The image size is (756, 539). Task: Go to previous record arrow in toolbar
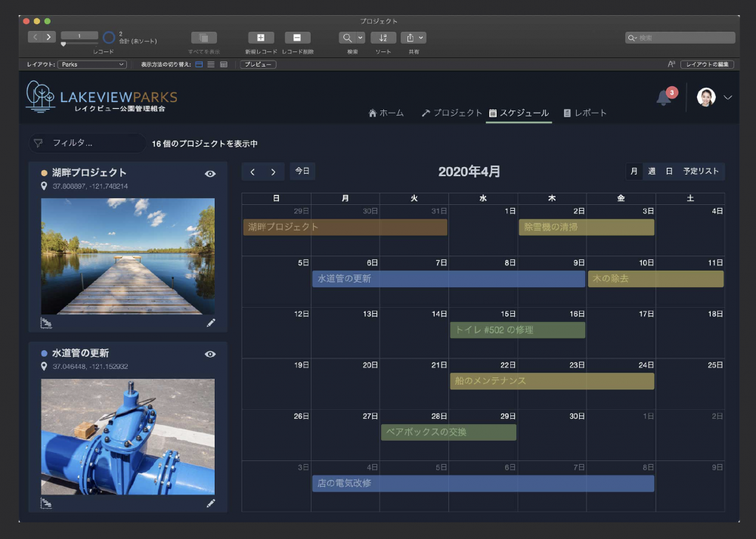pyautogui.click(x=36, y=37)
